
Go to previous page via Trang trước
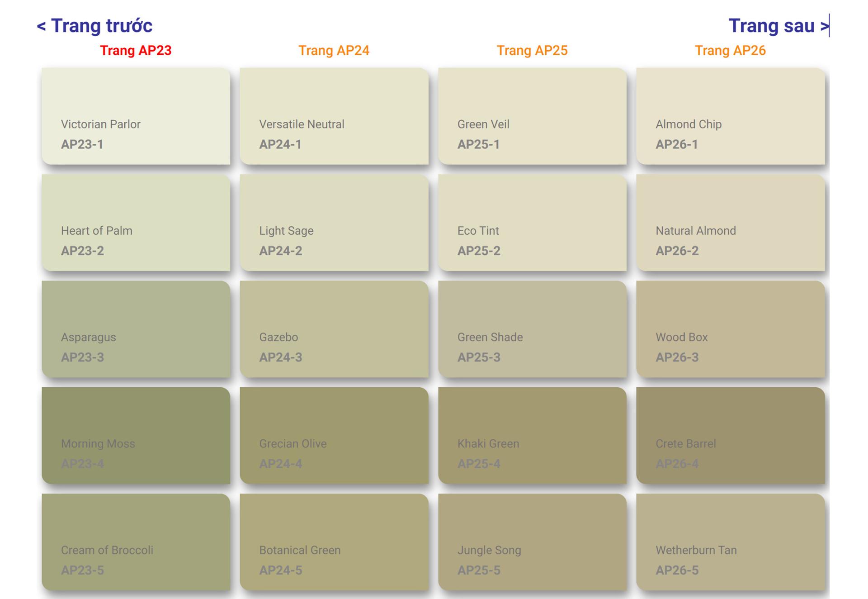[x=94, y=26]
